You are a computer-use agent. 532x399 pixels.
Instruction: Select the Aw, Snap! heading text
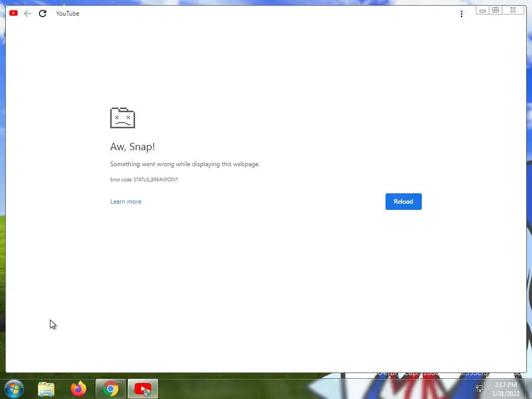coord(132,147)
